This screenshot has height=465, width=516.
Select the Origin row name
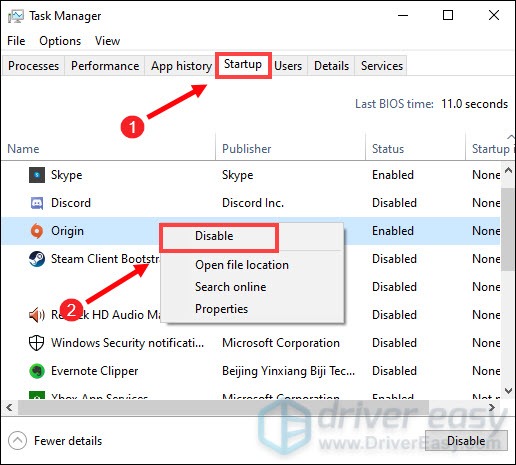67,231
